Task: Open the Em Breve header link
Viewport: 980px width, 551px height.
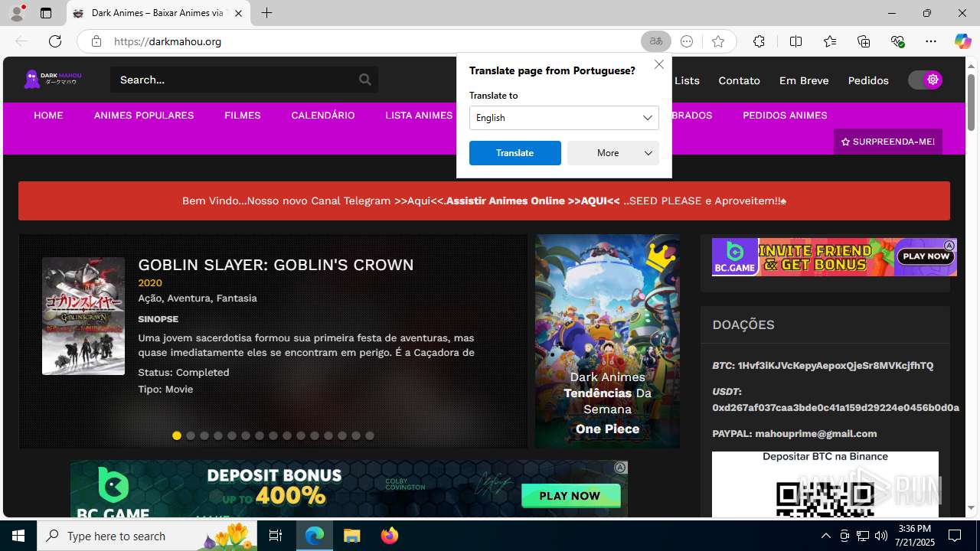Action: click(x=804, y=80)
